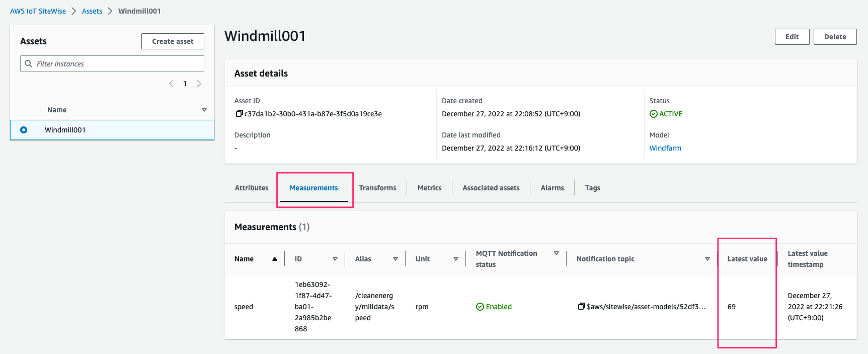Go to previous page of assets
The width and height of the screenshot is (868, 354).
coord(171,84)
